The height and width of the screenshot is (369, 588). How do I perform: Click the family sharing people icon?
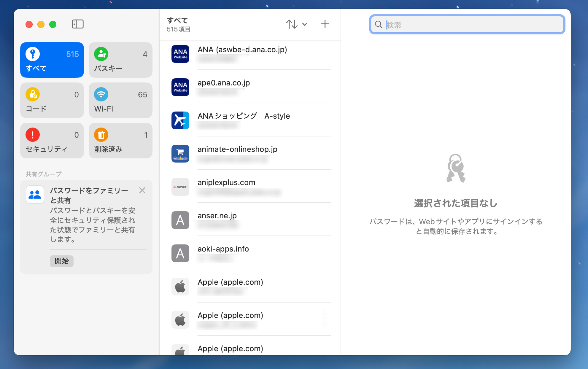click(35, 195)
